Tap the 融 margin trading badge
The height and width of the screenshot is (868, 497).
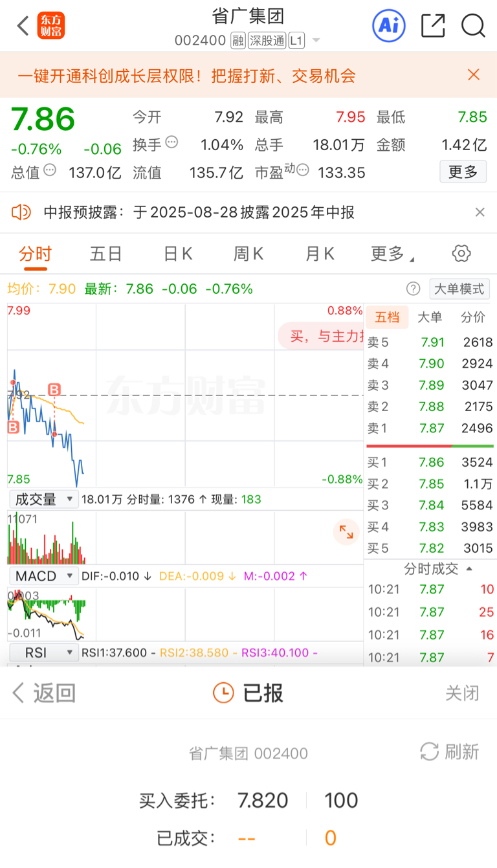click(238, 41)
